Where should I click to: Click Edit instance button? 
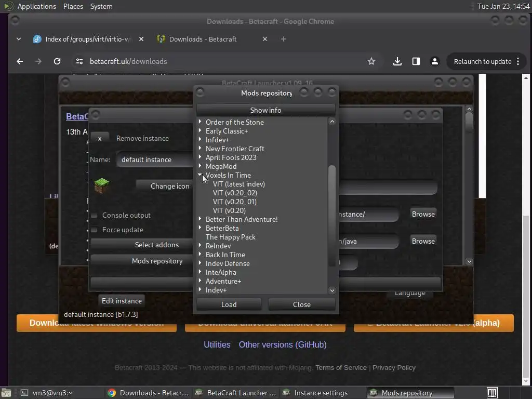tap(122, 301)
